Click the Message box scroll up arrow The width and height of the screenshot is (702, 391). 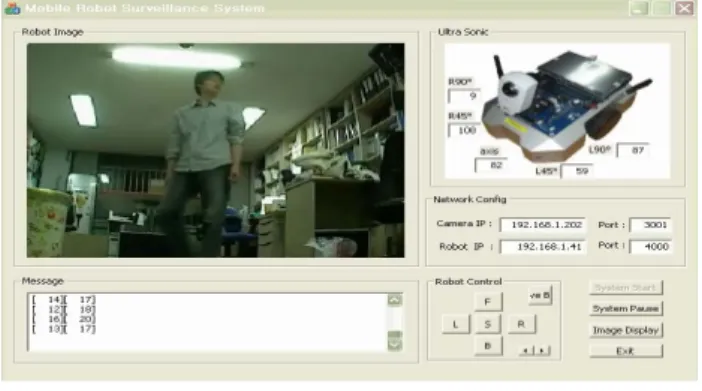[x=394, y=300]
